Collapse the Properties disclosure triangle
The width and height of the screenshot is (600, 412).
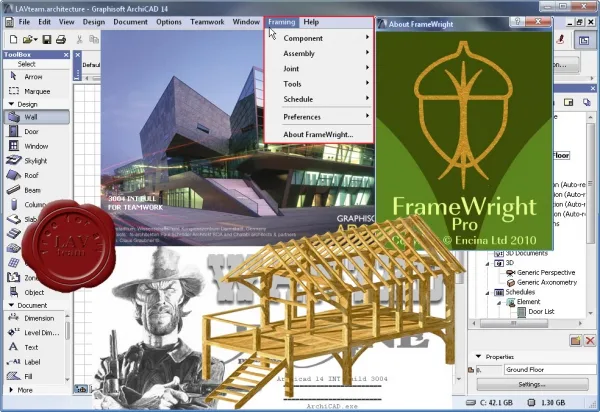pos(478,357)
